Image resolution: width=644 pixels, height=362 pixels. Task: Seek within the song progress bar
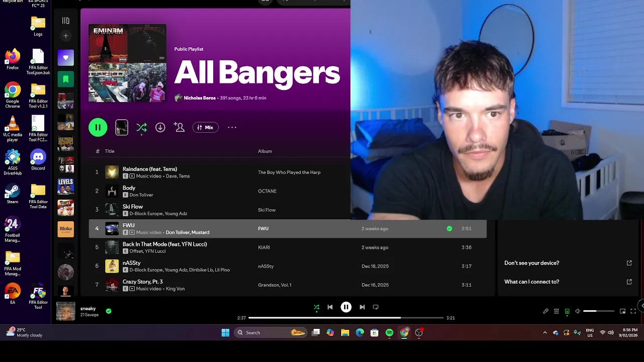pos(346,318)
